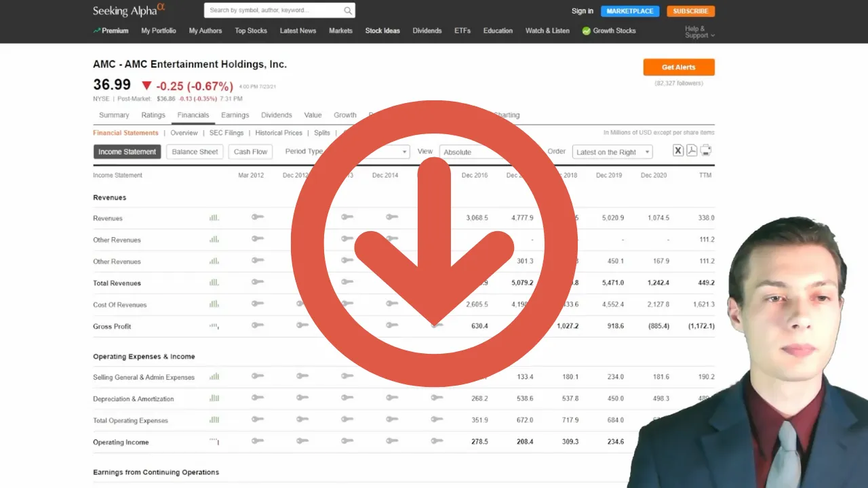This screenshot has height=488, width=868.
Task: Open Stock Ideas menu
Action: coord(382,30)
